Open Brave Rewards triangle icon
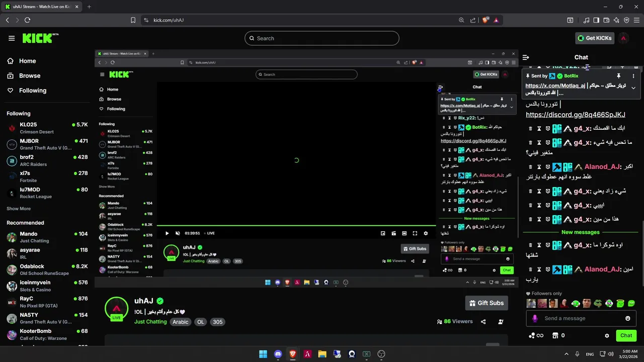Screen dimensions: 644x362 tap(496, 20)
